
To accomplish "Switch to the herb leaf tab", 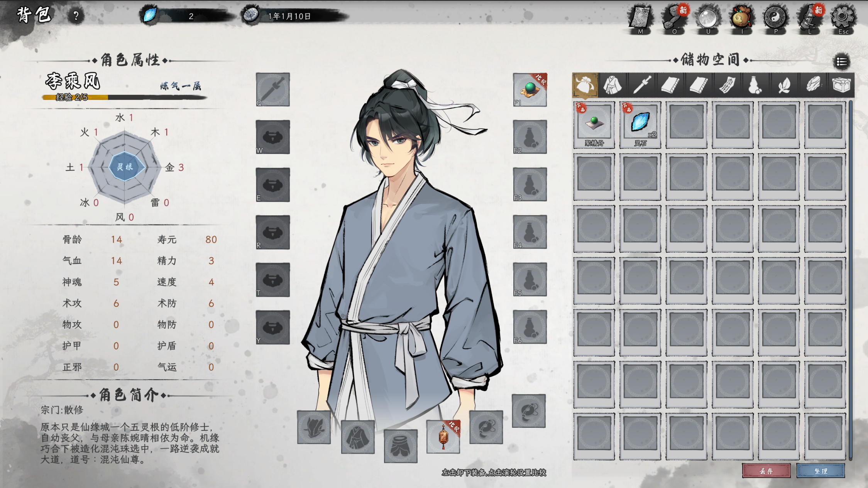I will click(784, 84).
